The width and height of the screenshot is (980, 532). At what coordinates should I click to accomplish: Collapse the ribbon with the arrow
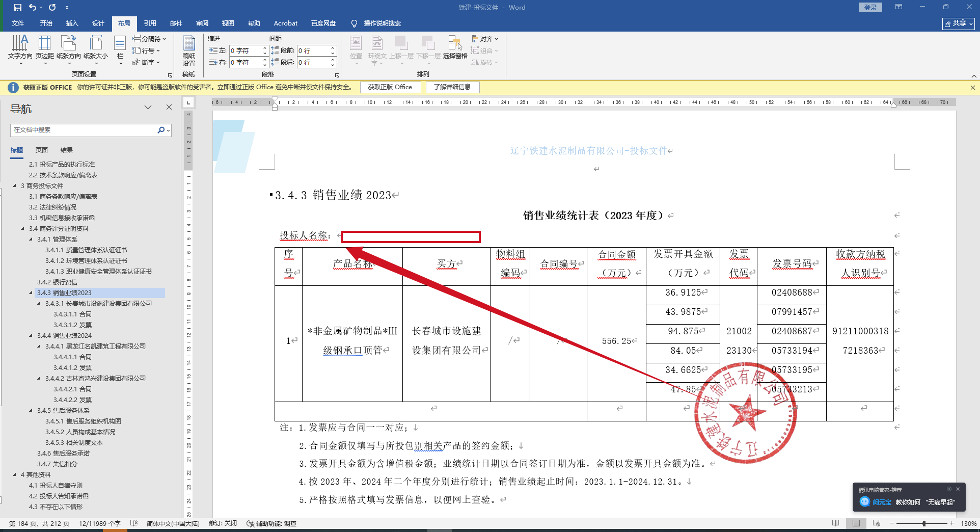974,76
